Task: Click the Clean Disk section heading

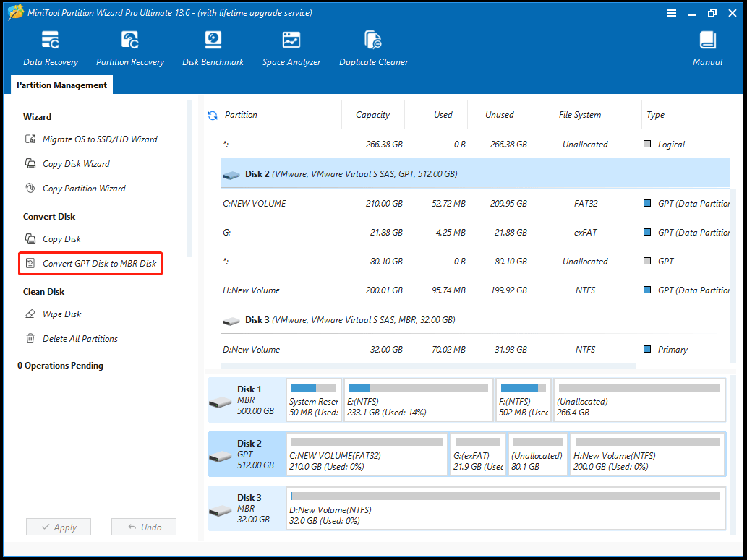Action: (44, 292)
